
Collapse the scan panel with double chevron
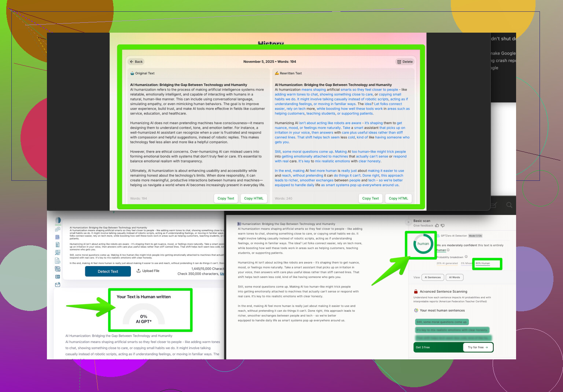[408, 222]
